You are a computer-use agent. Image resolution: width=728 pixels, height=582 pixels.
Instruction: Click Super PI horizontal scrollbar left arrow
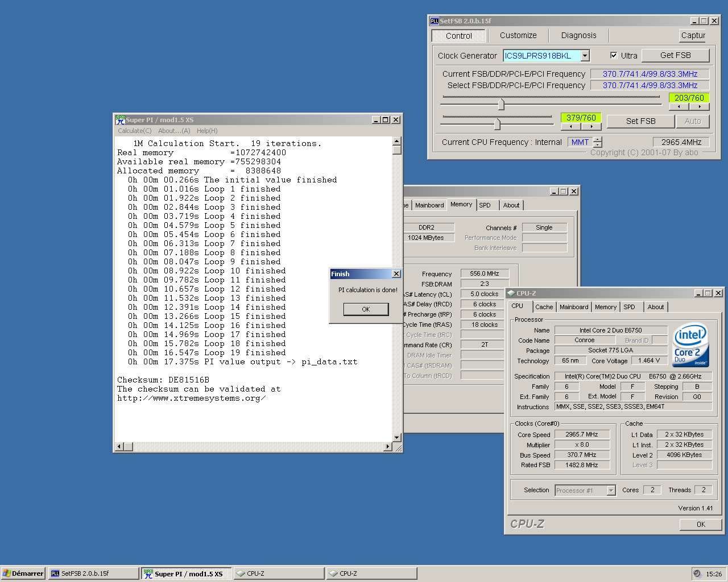click(119, 447)
